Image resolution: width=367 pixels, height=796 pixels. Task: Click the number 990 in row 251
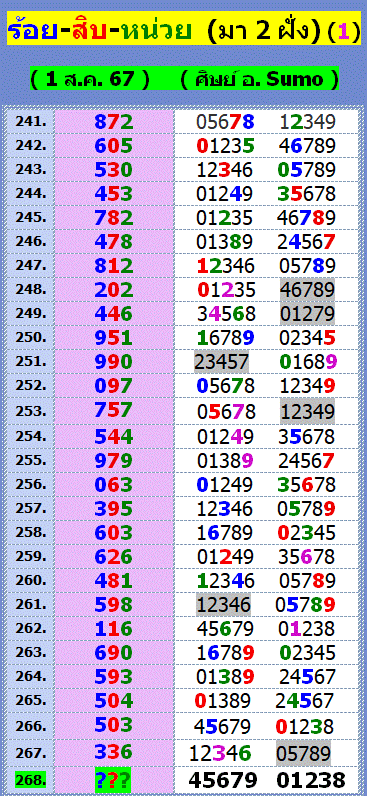[114, 362]
